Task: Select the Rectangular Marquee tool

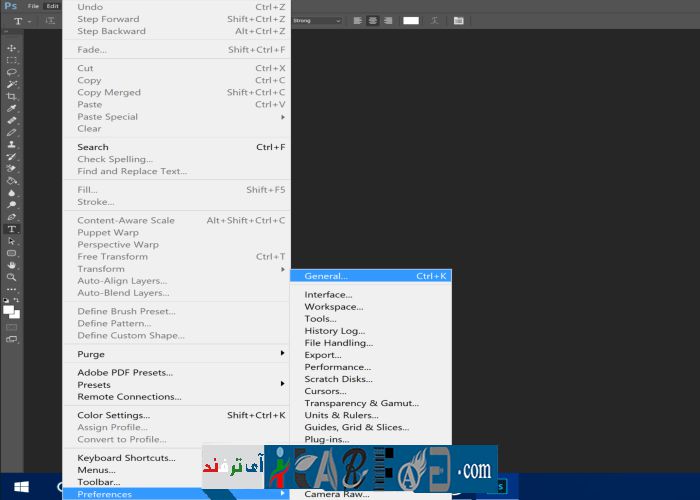Action: [x=12, y=60]
